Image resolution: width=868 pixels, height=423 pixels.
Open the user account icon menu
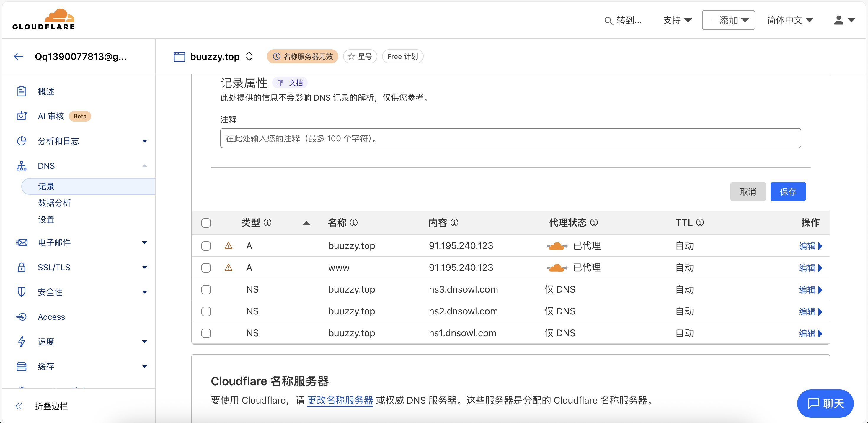tap(844, 20)
